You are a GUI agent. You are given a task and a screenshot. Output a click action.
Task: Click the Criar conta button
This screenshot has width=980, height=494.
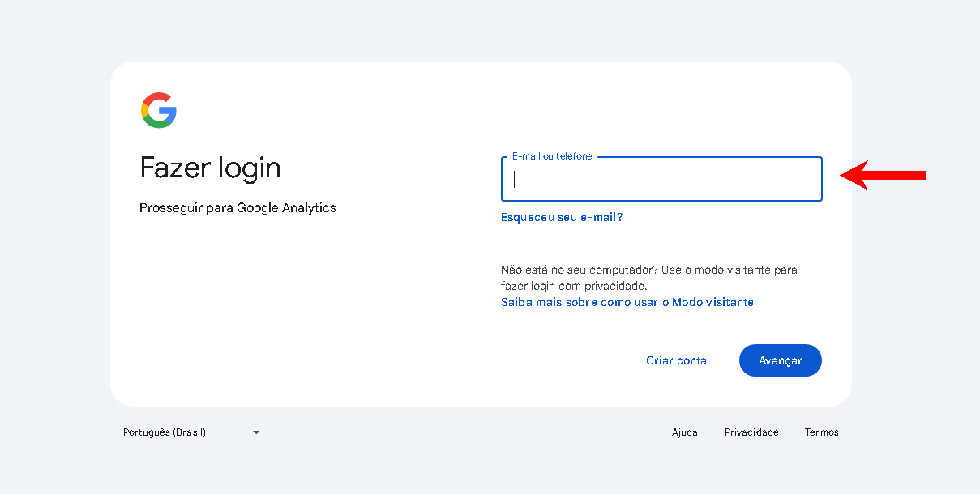tap(676, 360)
